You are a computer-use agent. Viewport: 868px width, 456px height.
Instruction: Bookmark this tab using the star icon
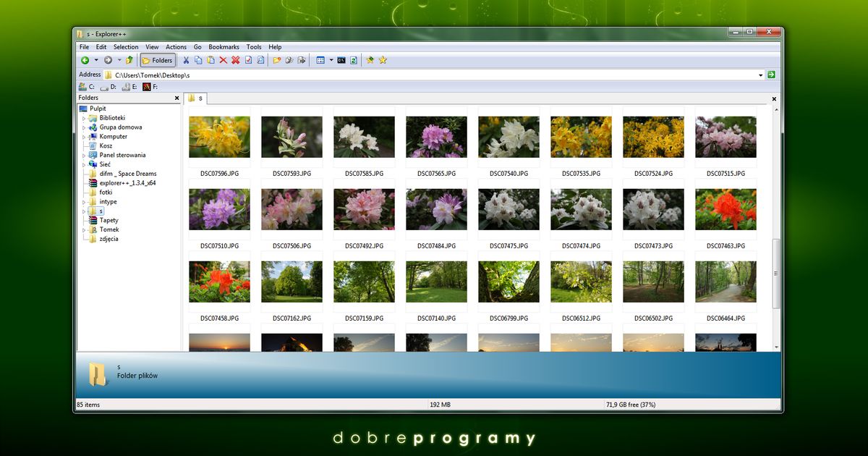[x=370, y=60]
